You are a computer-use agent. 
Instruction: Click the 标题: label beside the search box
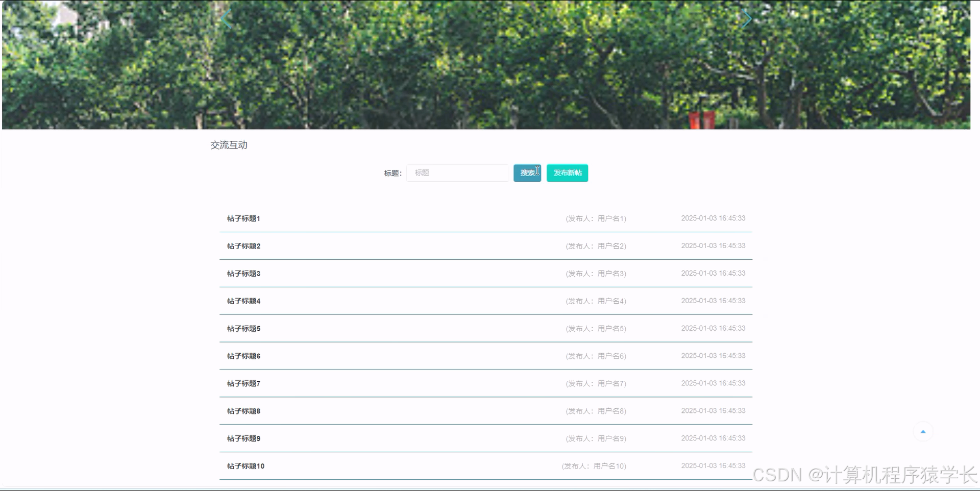click(x=393, y=174)
